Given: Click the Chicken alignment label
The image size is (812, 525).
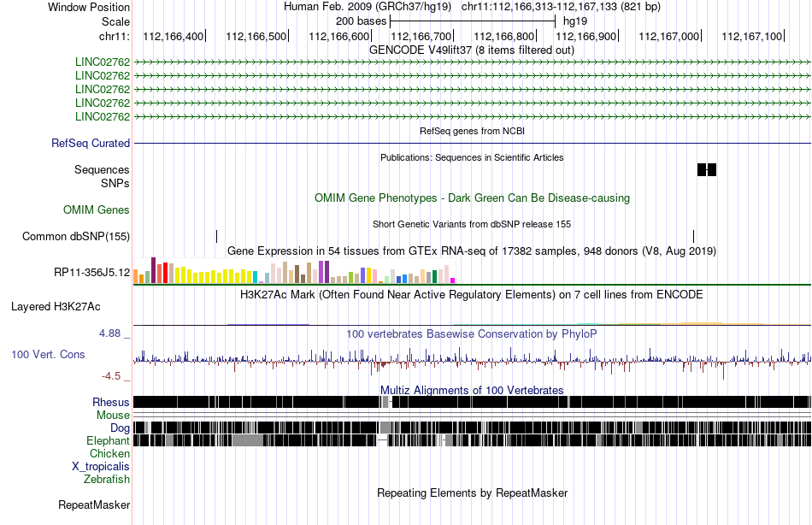Looking at the screenshot, I should click(109, 453).
